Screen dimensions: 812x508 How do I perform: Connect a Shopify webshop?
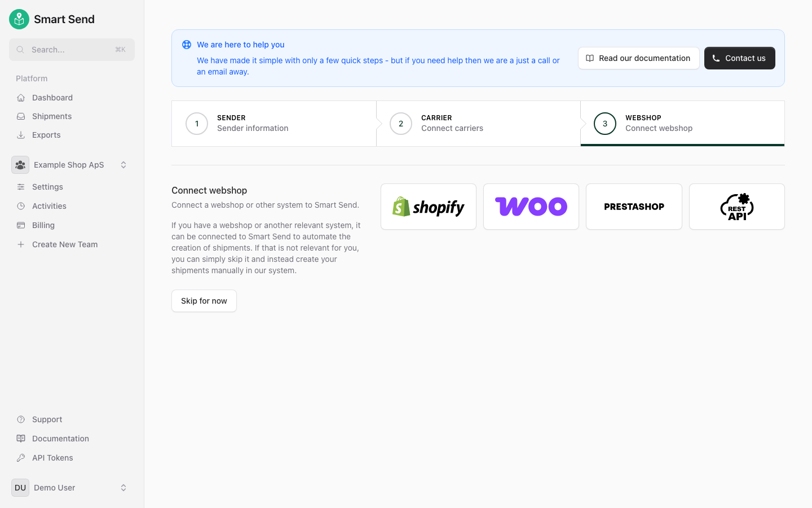(x=429, y=207)
